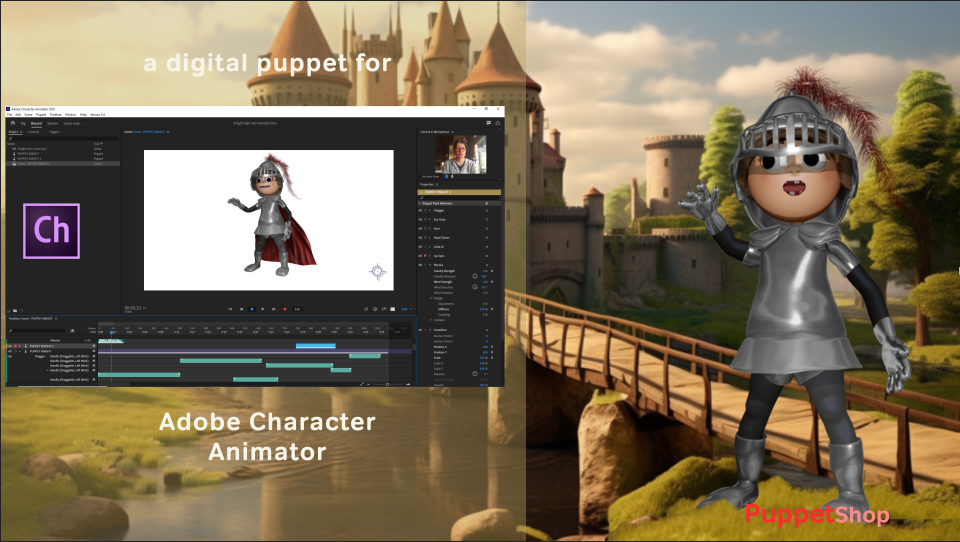Image resolution: width=960 pixels, height=542 pixels.
Task: Switch to Rig workspace
Action: coord(23,123)
